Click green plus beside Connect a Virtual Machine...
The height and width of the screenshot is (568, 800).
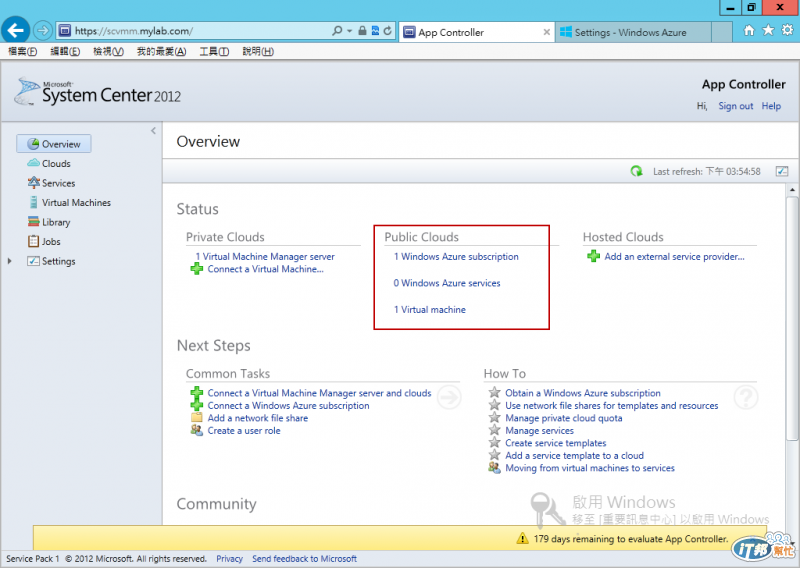tap(196, 268)
